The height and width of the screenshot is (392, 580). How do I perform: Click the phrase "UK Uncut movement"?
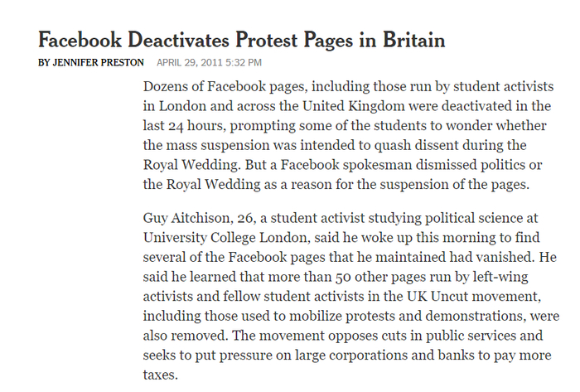pos(473,296)
